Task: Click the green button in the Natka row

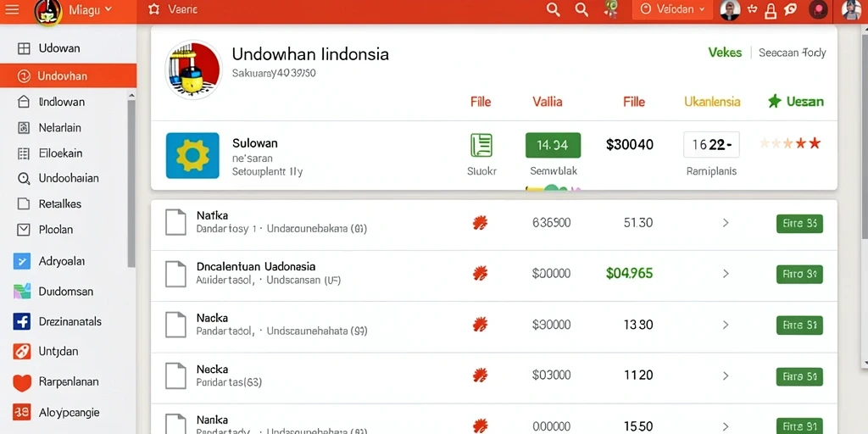Action: 799,224
